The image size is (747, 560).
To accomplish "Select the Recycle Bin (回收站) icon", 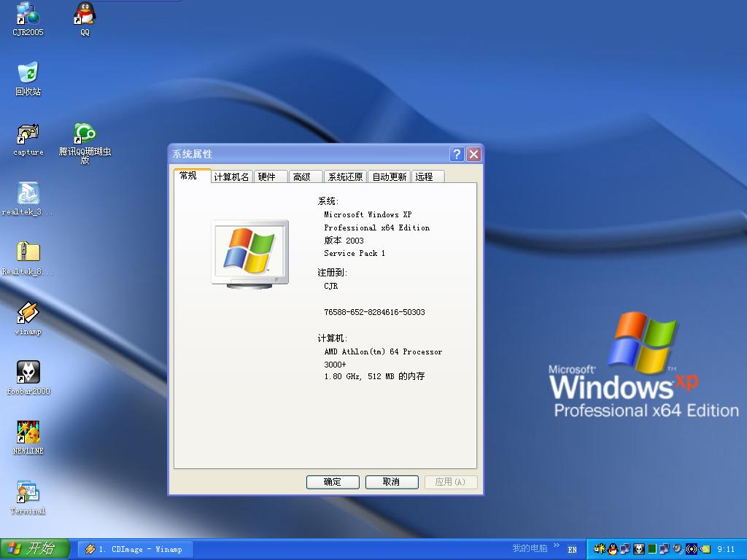I will (28, 79).
